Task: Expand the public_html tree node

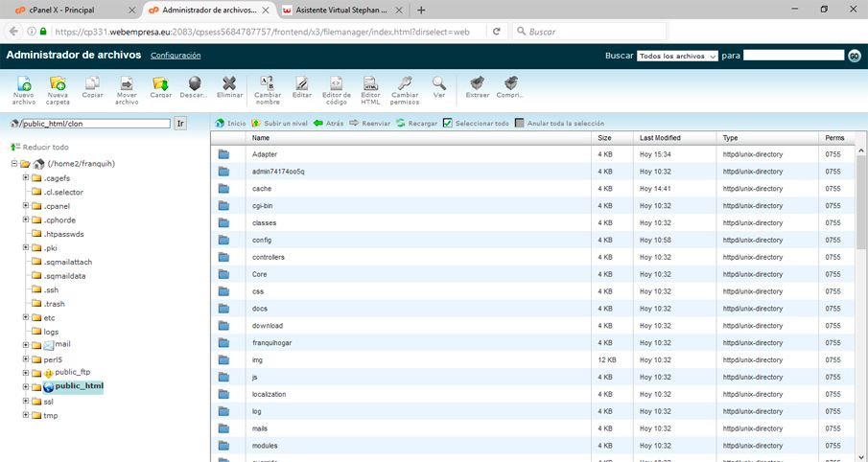Action: [x=26, y=386]
